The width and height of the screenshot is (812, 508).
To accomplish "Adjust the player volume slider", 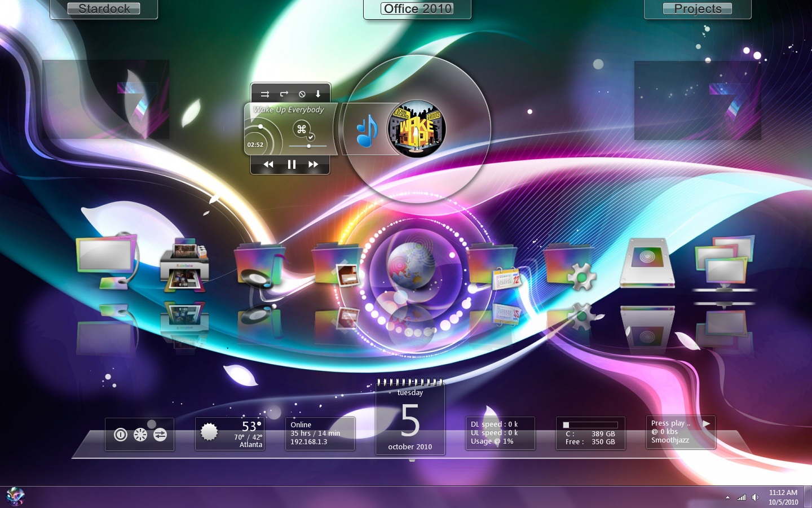I will click(x=308, y=146).
